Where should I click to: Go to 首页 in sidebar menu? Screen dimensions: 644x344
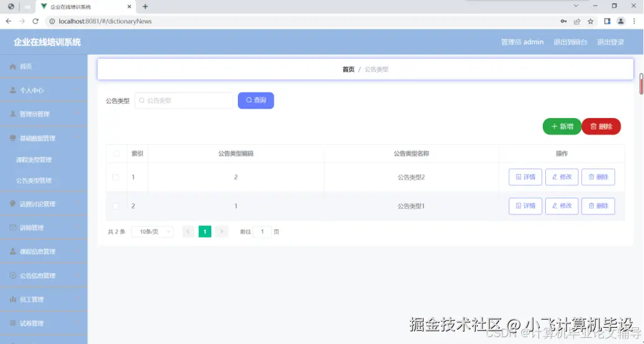pos(43,66)
